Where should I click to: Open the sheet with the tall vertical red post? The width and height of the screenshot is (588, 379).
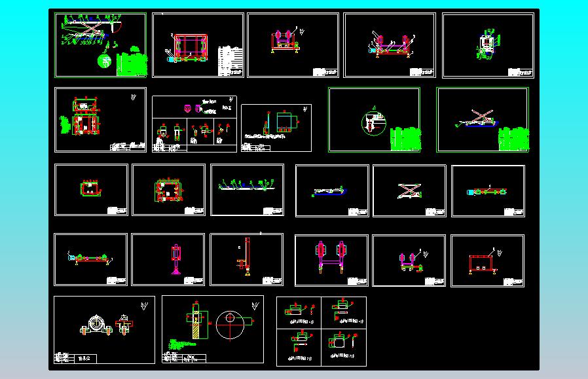(x=246, y=259)
